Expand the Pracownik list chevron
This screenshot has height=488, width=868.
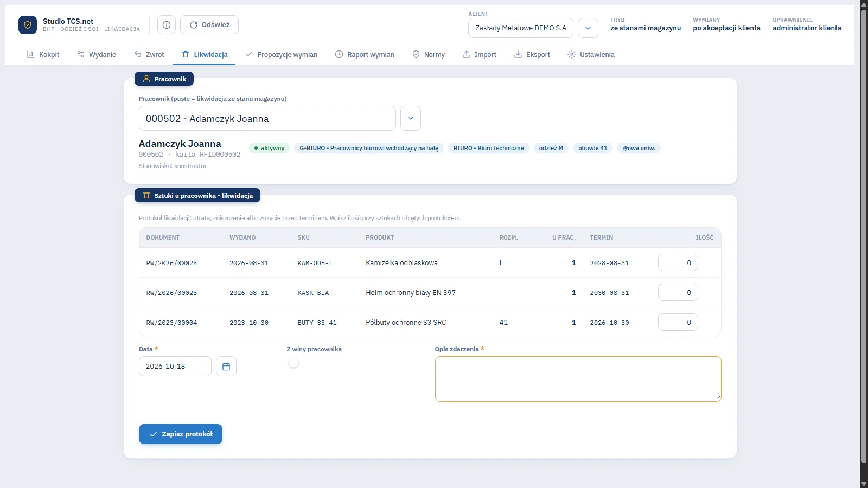tap(411, 118)
